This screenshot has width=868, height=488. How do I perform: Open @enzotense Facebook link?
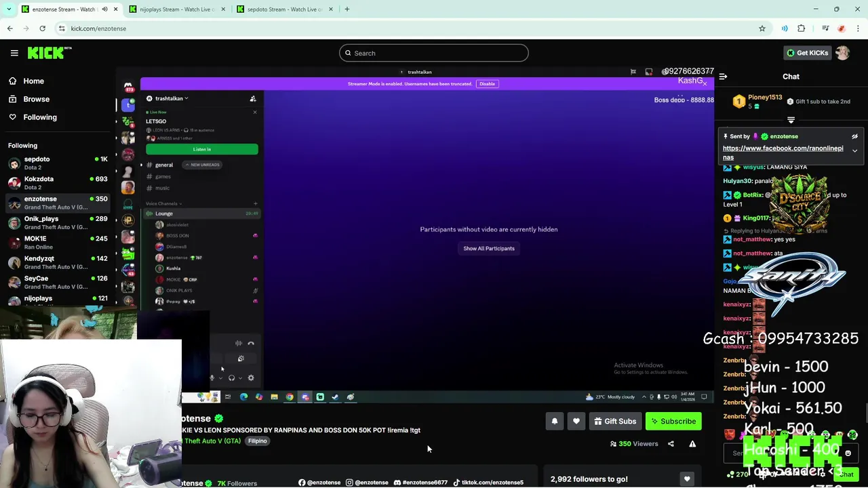[319, 483]
